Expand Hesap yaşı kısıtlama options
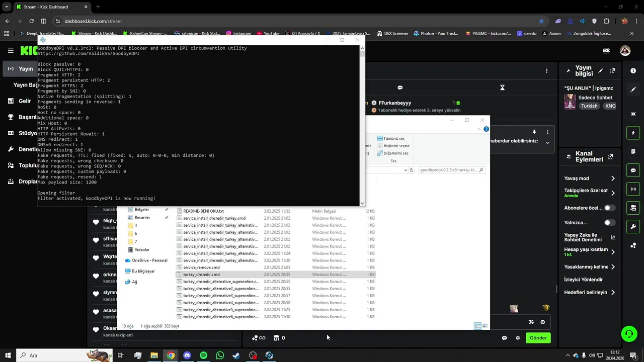Viewport: 644px width, 362px height. (613, 252)
